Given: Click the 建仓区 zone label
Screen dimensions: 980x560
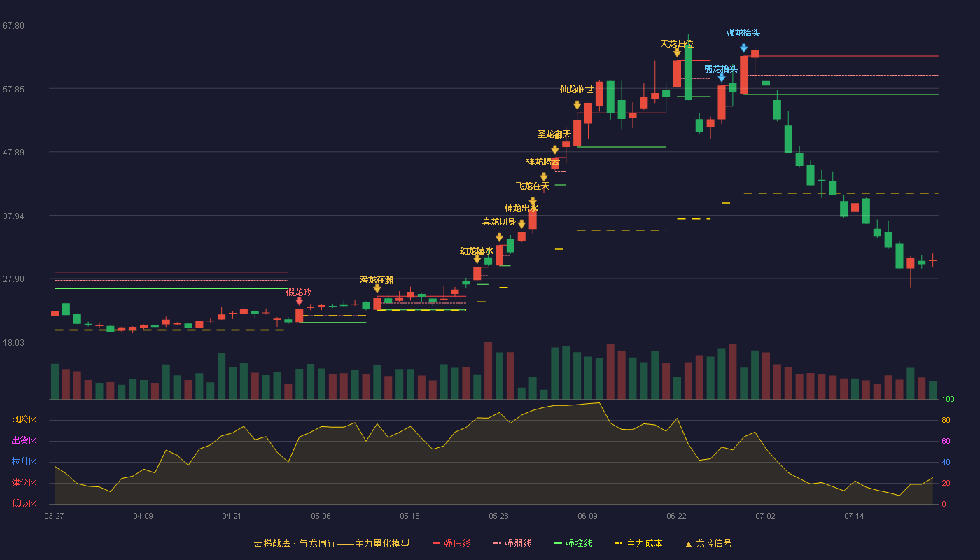Looking at the screenshot, I should pyautogui.click(x=24, y=483).
